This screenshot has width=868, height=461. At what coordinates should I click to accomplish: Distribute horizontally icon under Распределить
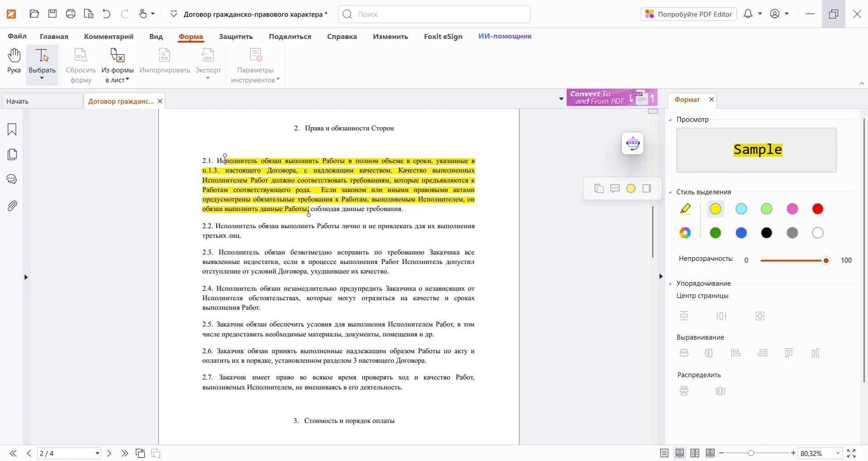click(720, 391)
